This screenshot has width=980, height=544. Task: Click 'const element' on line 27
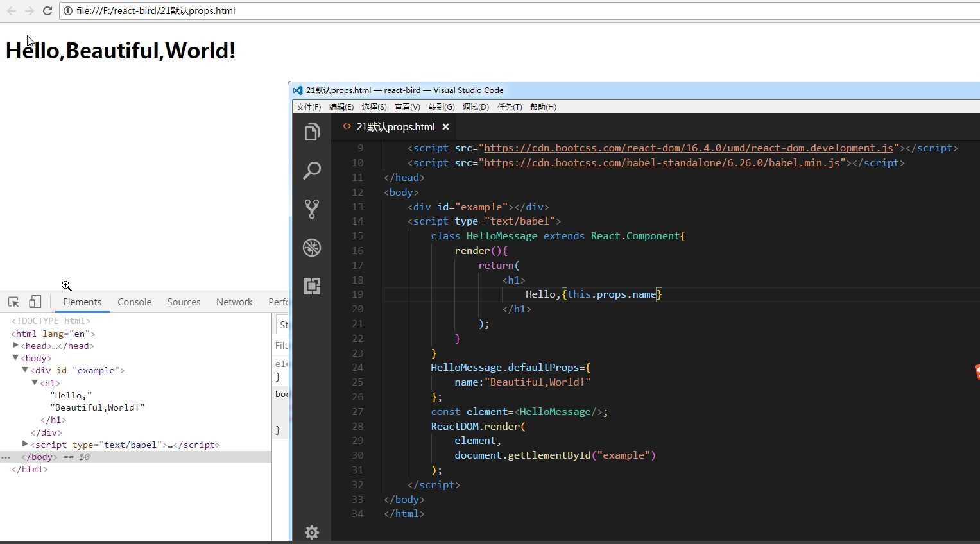point(469,412)
